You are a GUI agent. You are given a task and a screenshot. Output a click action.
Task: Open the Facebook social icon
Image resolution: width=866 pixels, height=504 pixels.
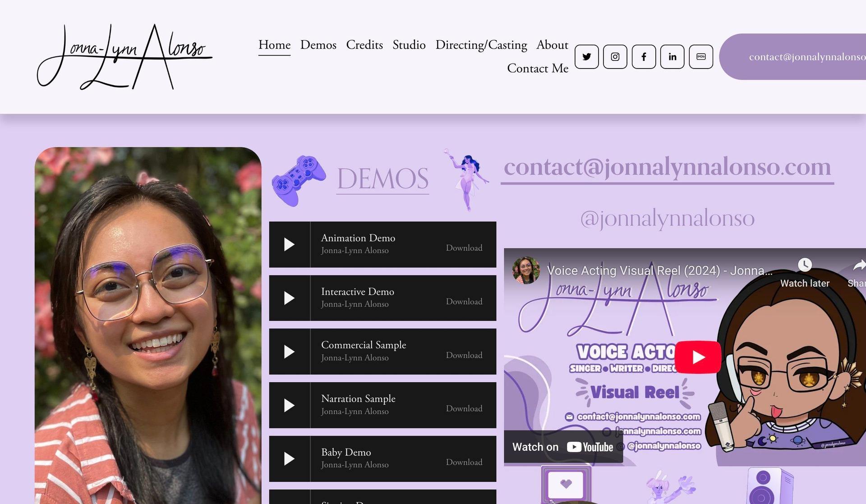[644, 57]
